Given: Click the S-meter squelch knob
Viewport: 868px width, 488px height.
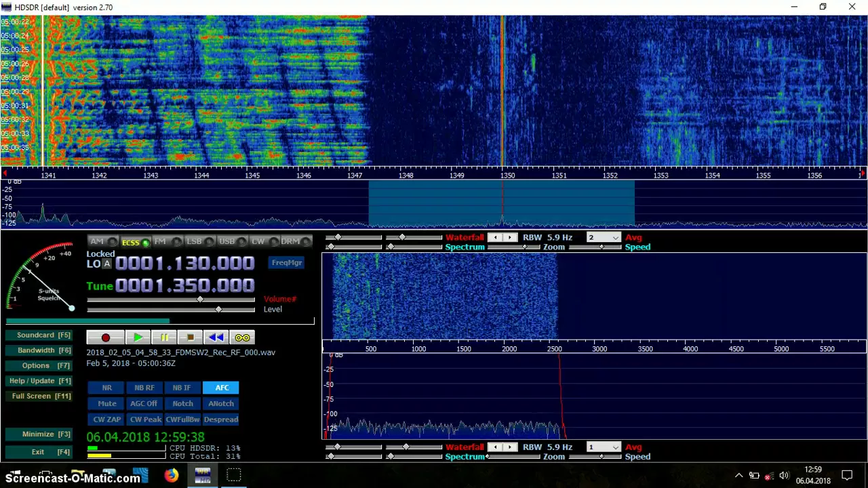Looking at the screenshot, I should pyautogui.click(x=71, y=308).
